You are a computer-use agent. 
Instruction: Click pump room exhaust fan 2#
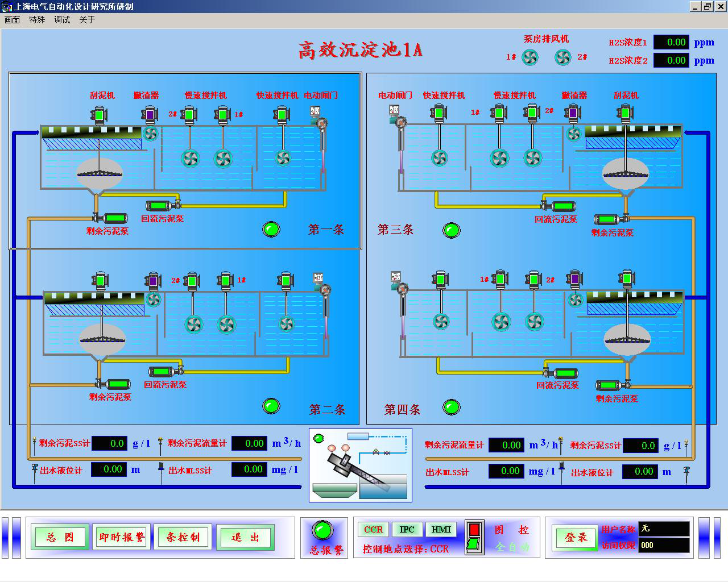562,57
